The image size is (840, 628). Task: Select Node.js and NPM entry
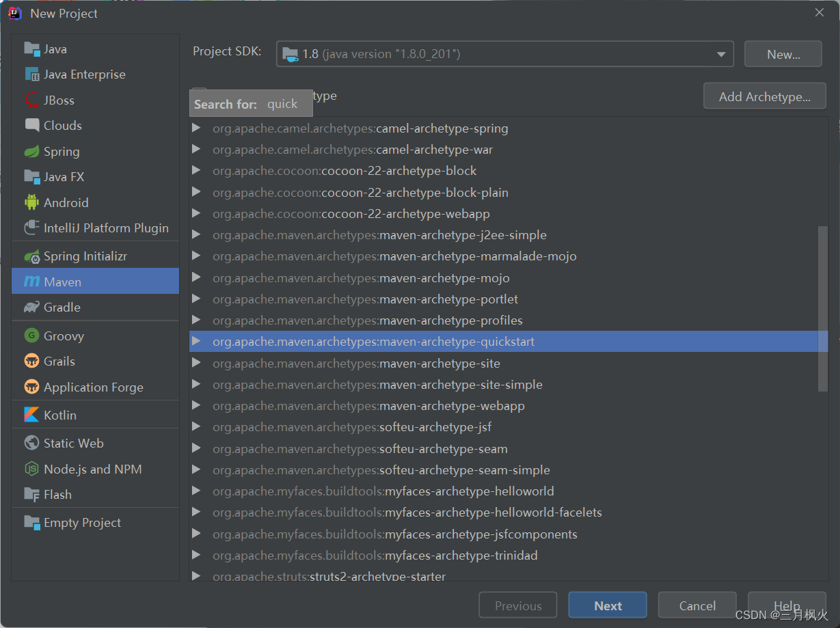(95, 469)
